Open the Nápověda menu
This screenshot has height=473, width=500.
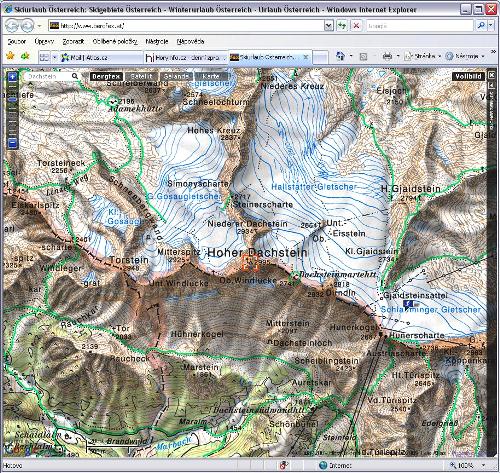(x=190, y=42)
